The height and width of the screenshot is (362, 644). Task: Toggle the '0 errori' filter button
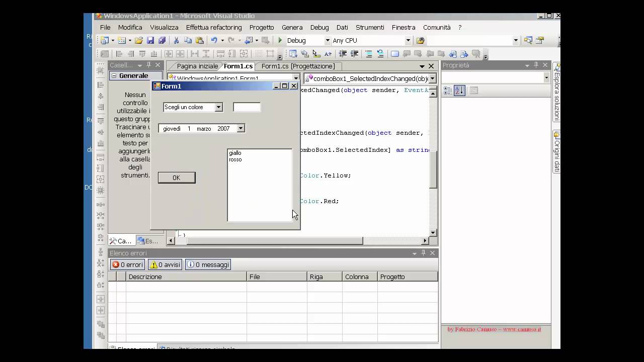coord(128,264)
